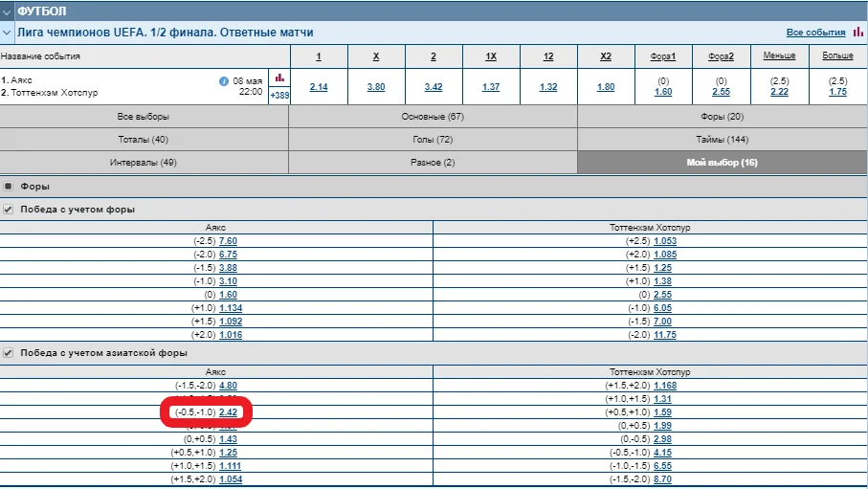The height and width of the screenshot is (489, 868).
Task: Select Tottenham win odds 3.42
Action: (434, 87)
